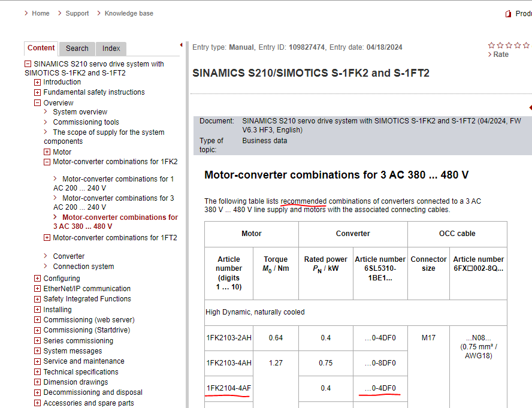Click the Installing label in tree

pyautogui.click(x=58, y=310)
